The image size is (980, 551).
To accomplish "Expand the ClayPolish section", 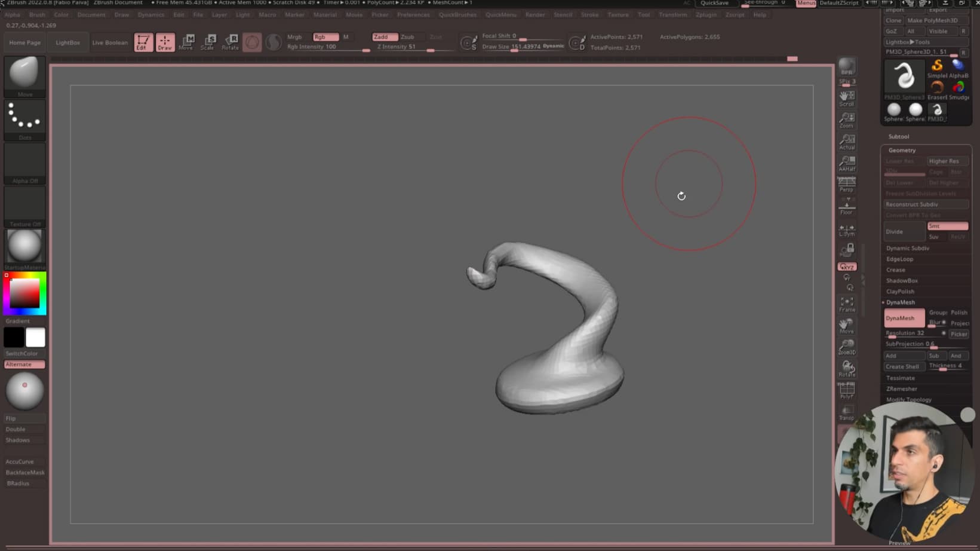I will pos(901,291).
